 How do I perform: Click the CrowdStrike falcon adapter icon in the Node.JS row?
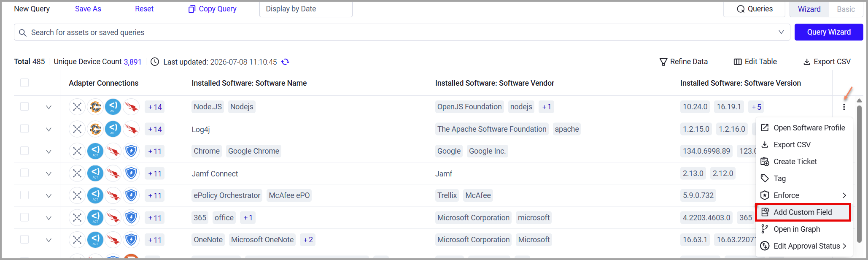tap(131, 107)
